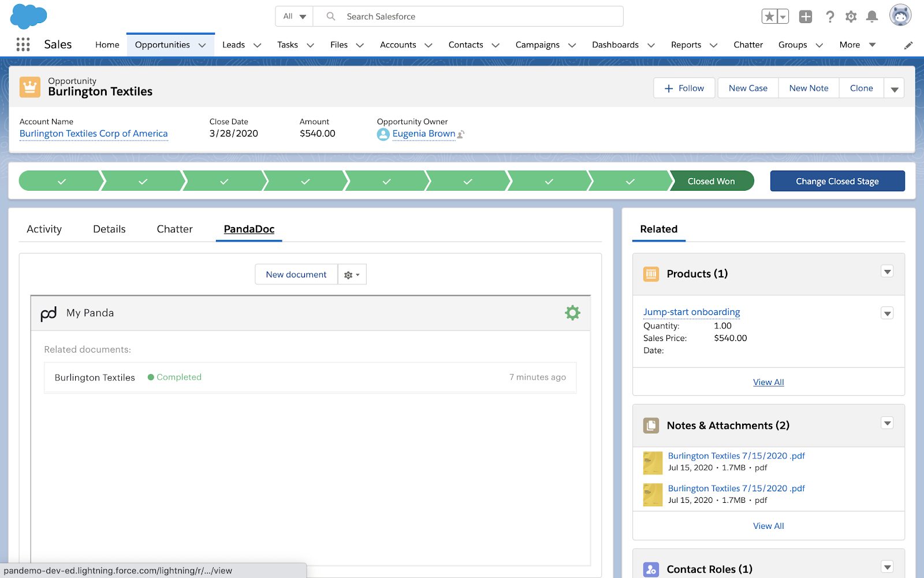Open the Clone button's dropdown arrow
Image resolution: width=924 pixels, height=578 pixels.
894,88
